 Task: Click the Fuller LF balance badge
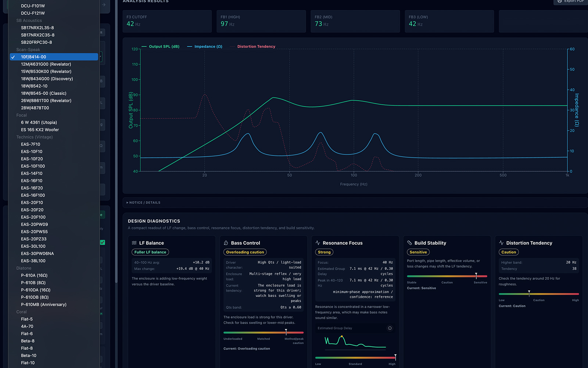[x=150, y=252]
